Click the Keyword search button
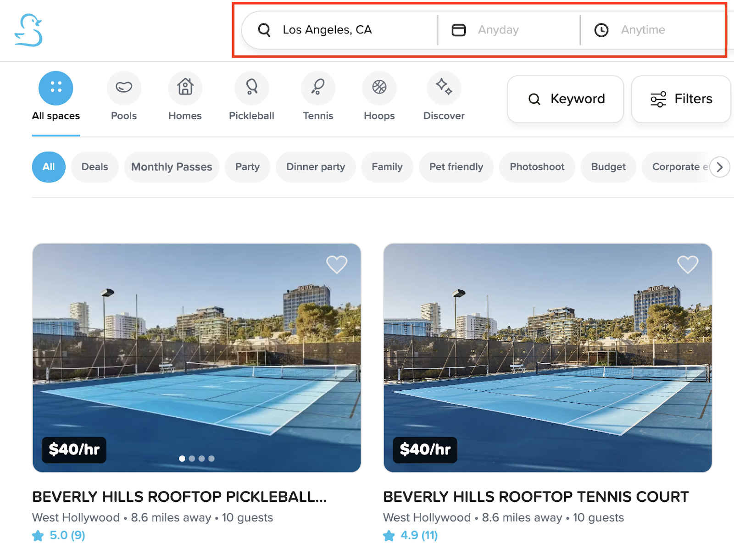This screenshot has width=734, height=560. (x=565, y=99)
